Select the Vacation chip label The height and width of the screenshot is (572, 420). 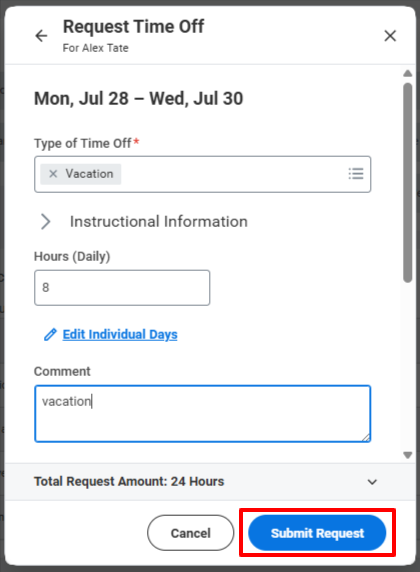pyautogui.click(x=89, y=174)
